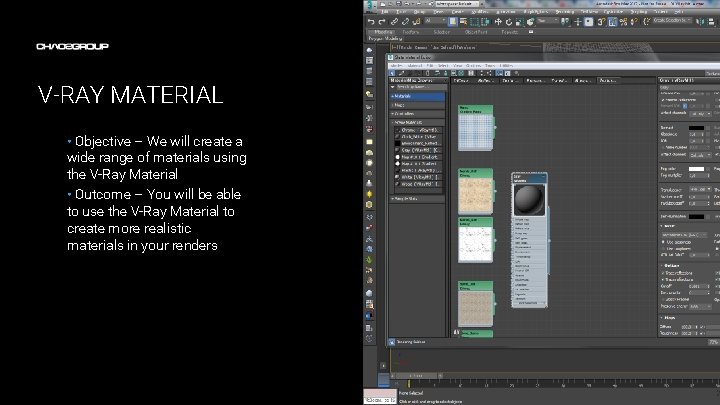This screenshot has height=405, width=720.
Task: Activate the Select Object tool
Action: point(453,22)
